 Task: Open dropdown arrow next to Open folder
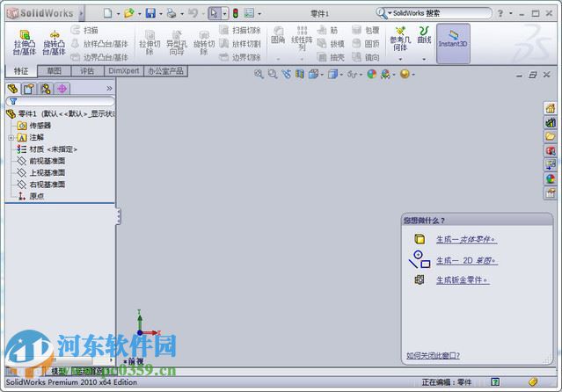139,14
